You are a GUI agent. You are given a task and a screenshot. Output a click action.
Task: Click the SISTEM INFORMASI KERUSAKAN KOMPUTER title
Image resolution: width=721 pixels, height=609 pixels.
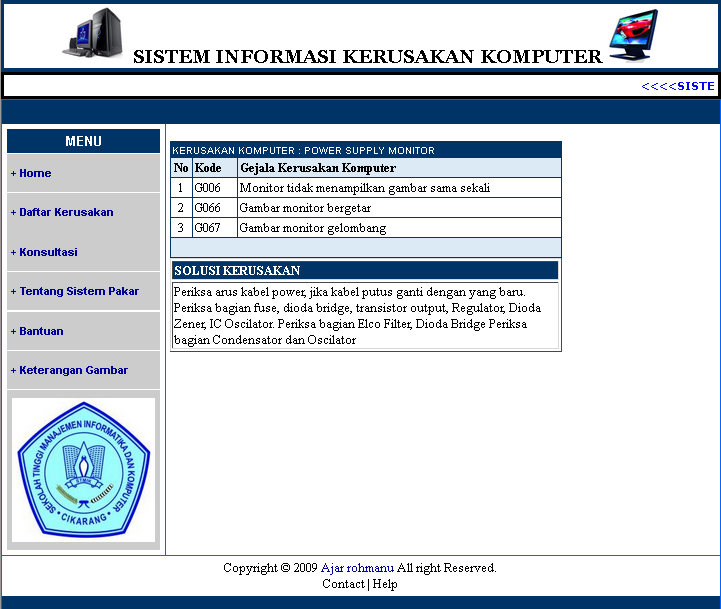pyautogui.click(x=367, y=57)
